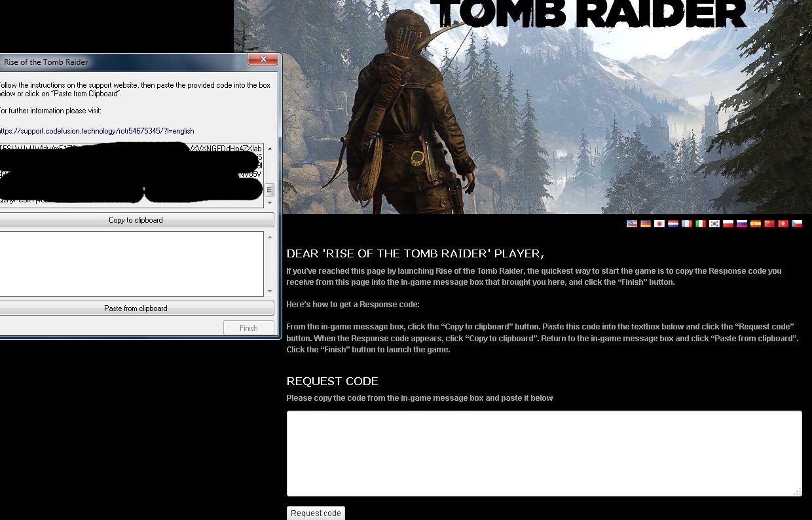
Task: Click the China flag icon
Action: 769,224
